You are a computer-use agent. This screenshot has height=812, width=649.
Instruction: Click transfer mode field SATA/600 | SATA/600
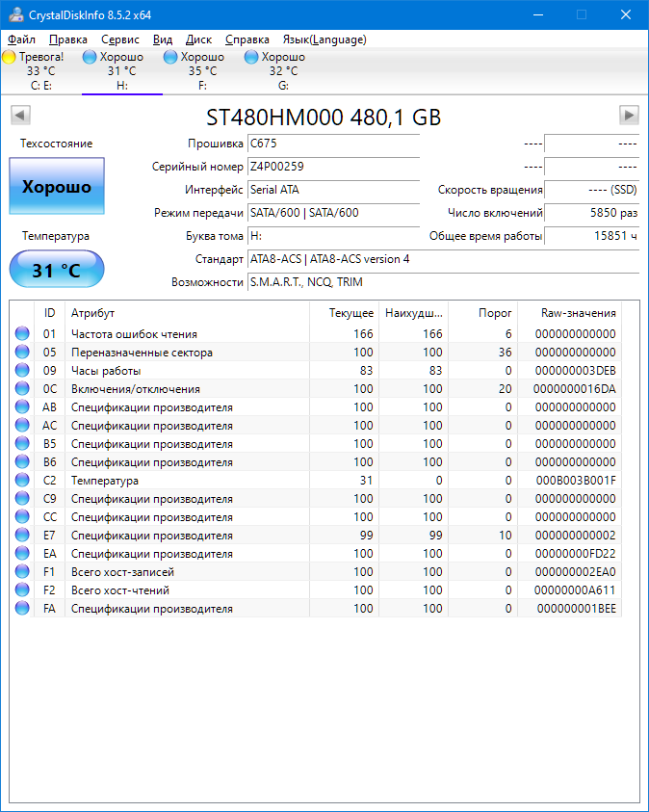333,213
